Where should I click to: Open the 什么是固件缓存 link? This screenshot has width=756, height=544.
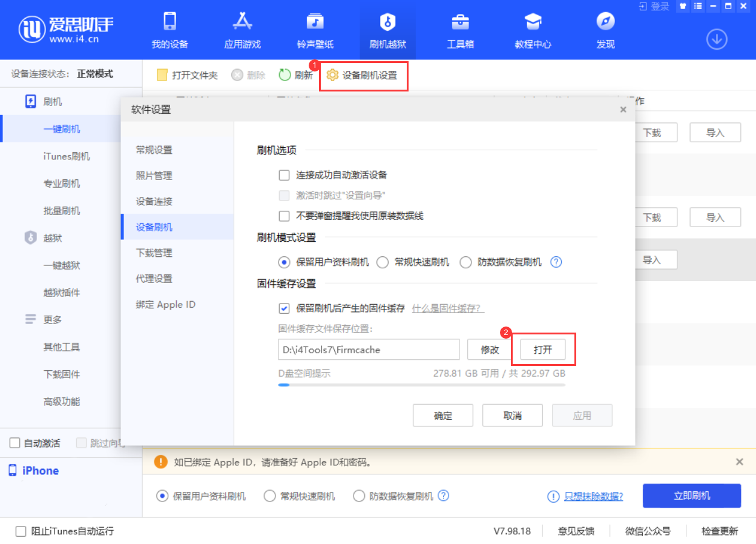pyautogui.click(x=446, y=308)
